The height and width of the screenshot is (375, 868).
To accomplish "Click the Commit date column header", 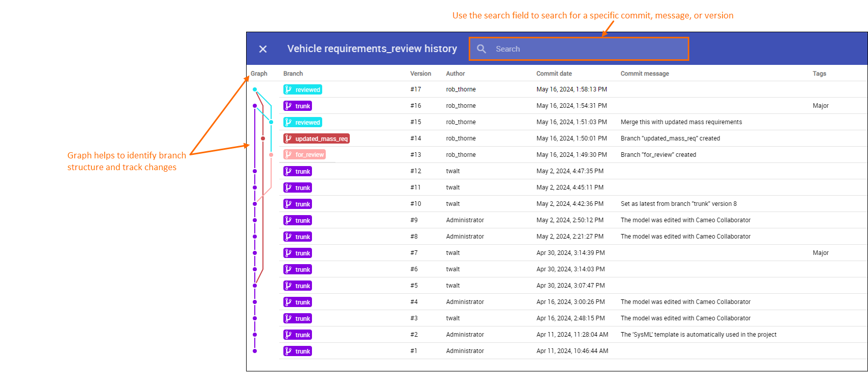I will 553,74.
